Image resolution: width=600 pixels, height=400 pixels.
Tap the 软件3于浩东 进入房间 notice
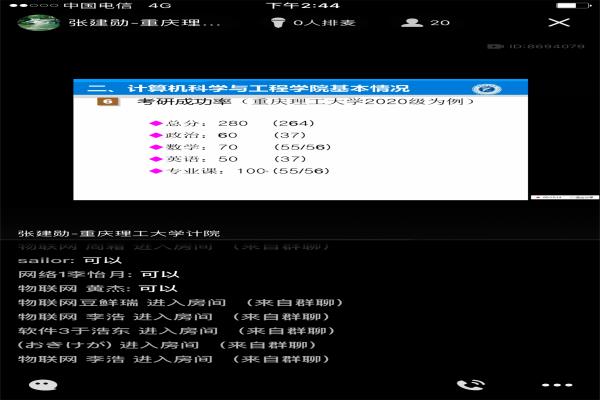[176, 331]
